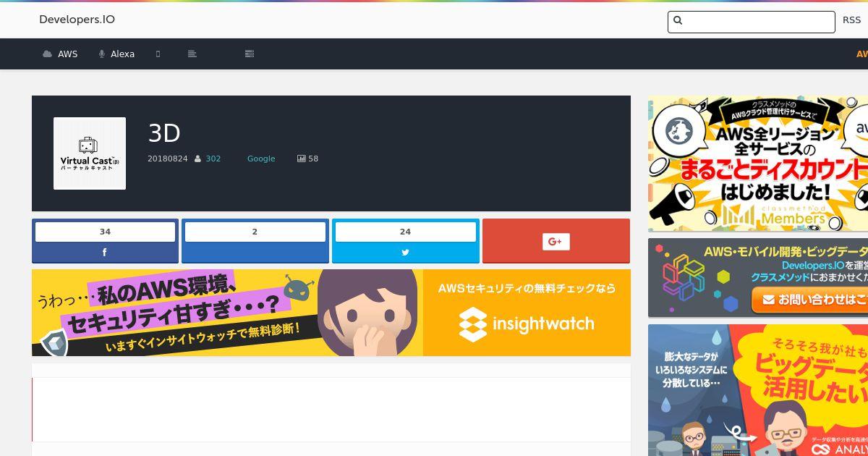
Task: Click the left-aligned text lines nav icon
Action: tap(192, 54)
